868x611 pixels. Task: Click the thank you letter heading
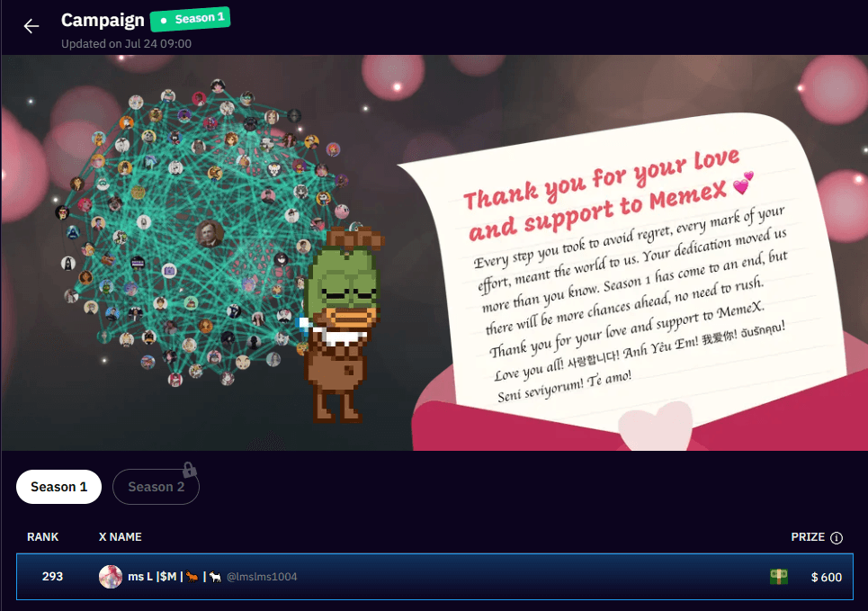click(603, 196)
